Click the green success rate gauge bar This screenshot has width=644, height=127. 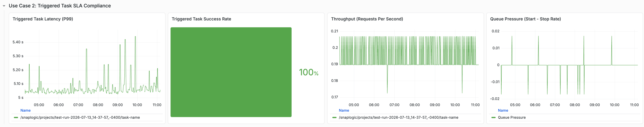(x=231, y=72)
